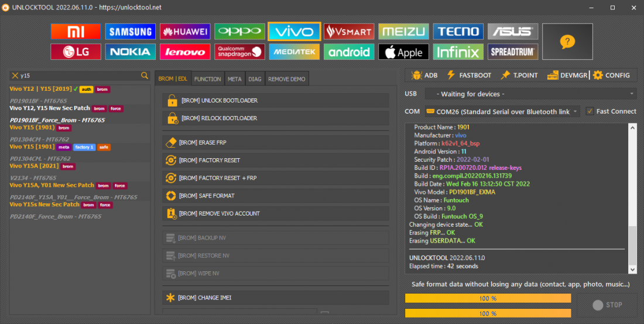Select the Tecno brand logo
Viewport: 644px width, 324px height.
[x=458, y=32]
